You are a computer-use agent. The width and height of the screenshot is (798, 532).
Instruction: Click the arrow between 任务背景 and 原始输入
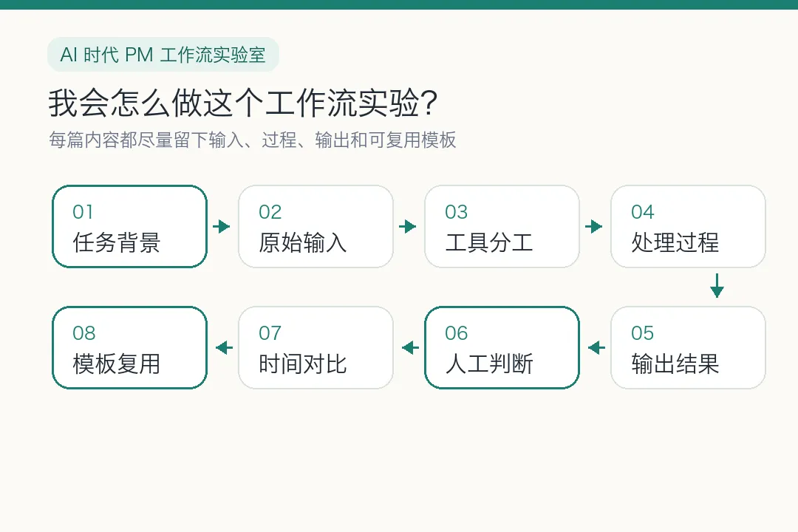click(222, 226)
